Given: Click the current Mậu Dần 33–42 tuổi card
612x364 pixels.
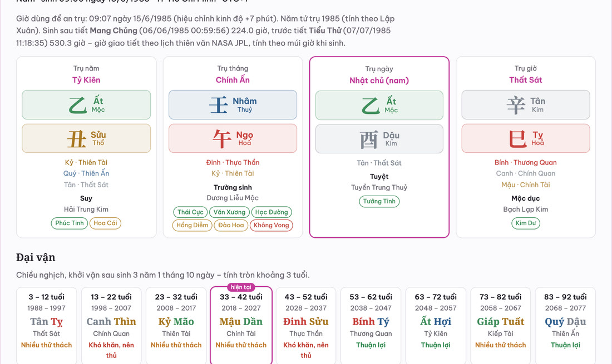Looking at the screenshot, I should point(241,326).
